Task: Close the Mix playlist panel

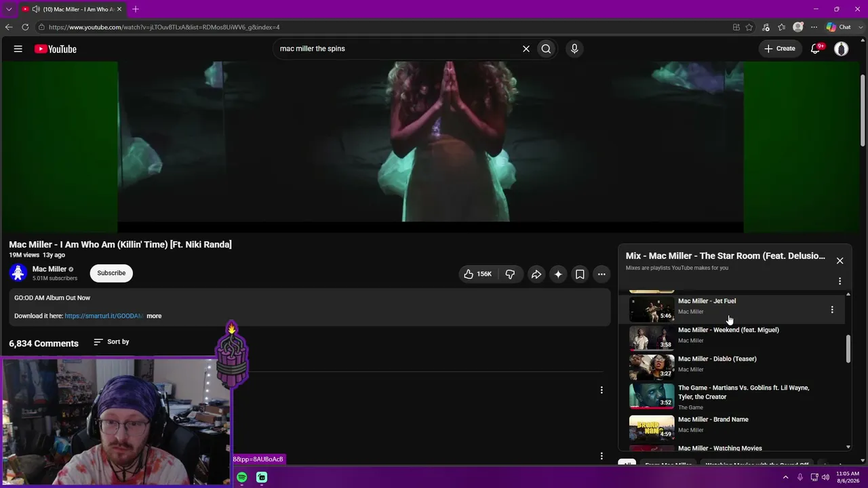Action: click(x=840, y=261)
